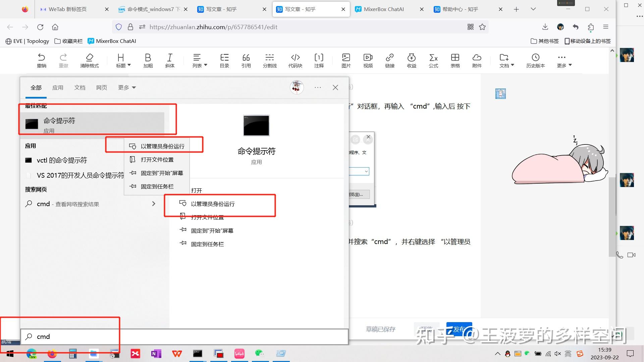Bookmark this page with the star icon
644x362 pixels.
tap(482, 27)
